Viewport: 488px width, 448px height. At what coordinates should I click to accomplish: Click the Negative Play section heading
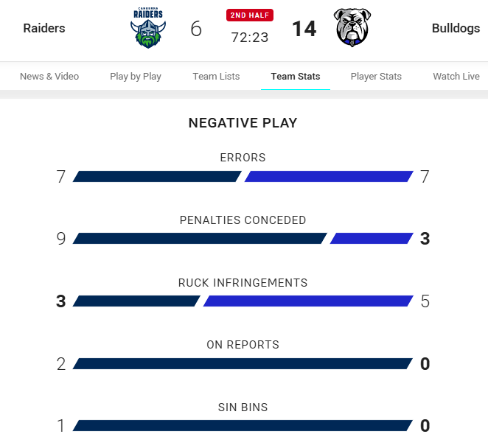pos(243,123)
